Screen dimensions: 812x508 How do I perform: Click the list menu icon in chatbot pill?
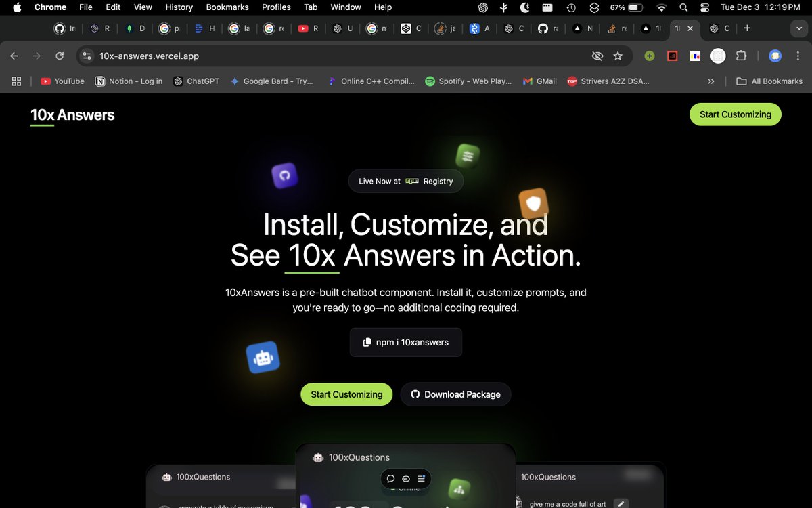(x=421, y=478)
